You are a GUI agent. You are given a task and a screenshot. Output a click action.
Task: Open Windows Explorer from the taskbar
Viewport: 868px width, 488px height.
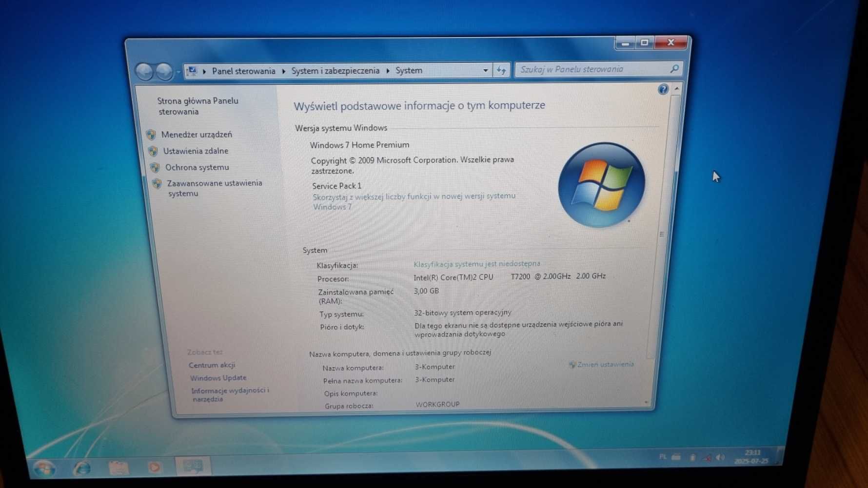click(118, 468)
